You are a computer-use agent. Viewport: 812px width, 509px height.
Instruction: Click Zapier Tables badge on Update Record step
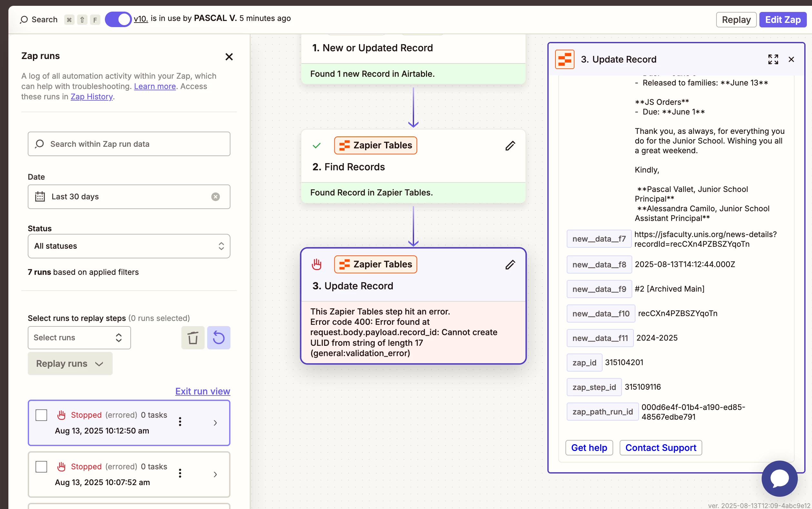point(376,264)
